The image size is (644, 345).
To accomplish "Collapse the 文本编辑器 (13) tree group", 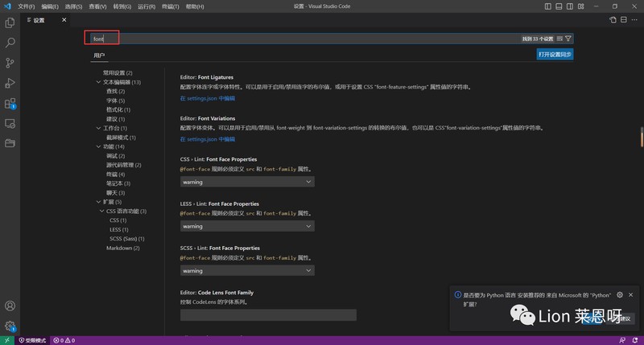I will click(x=98, y=82).
